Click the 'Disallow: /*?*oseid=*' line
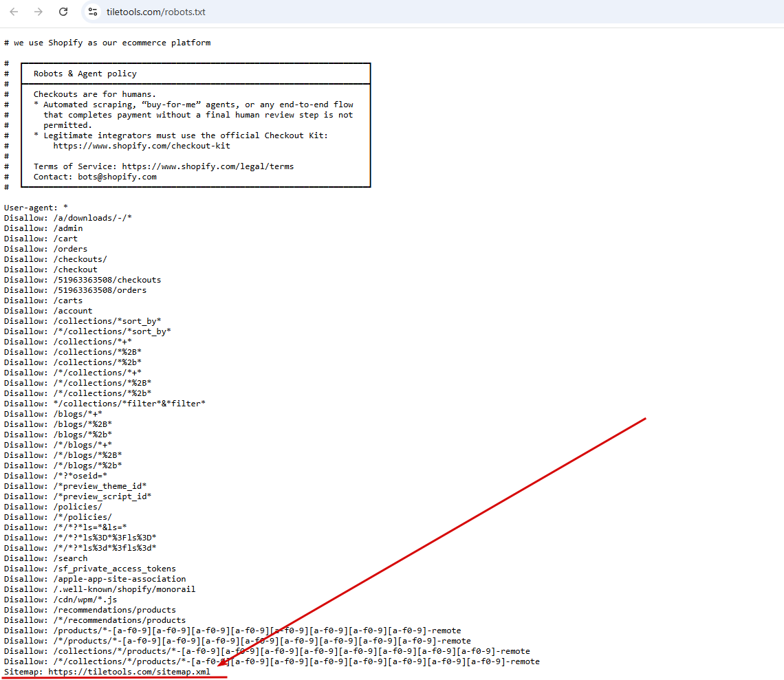The height and width of the screenshot is (680, 784). [56, 476]
